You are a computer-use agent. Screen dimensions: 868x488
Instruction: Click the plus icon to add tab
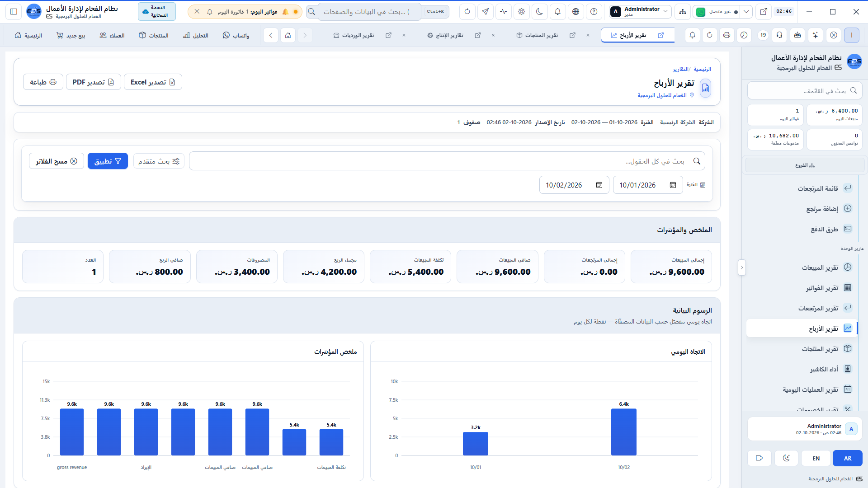pos(852,35)
